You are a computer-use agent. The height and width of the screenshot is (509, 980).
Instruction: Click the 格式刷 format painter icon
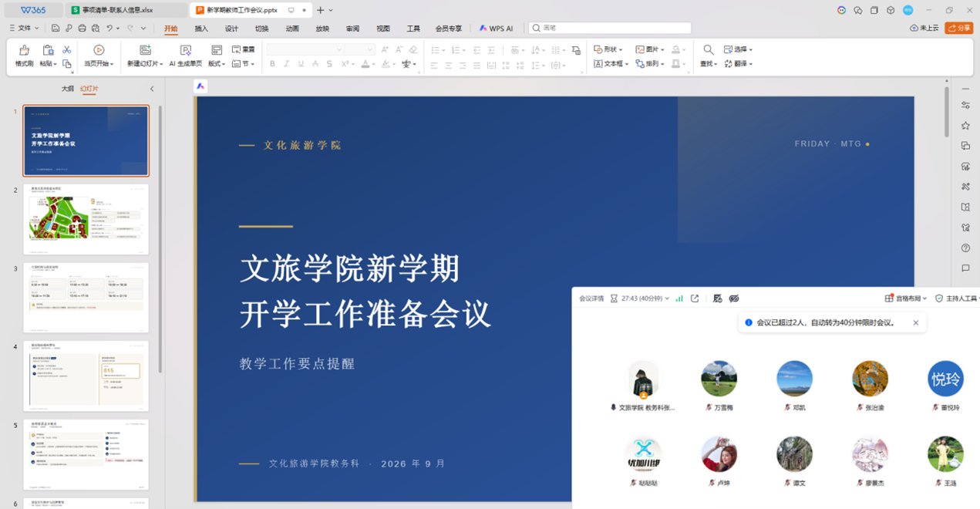[24, 50]
